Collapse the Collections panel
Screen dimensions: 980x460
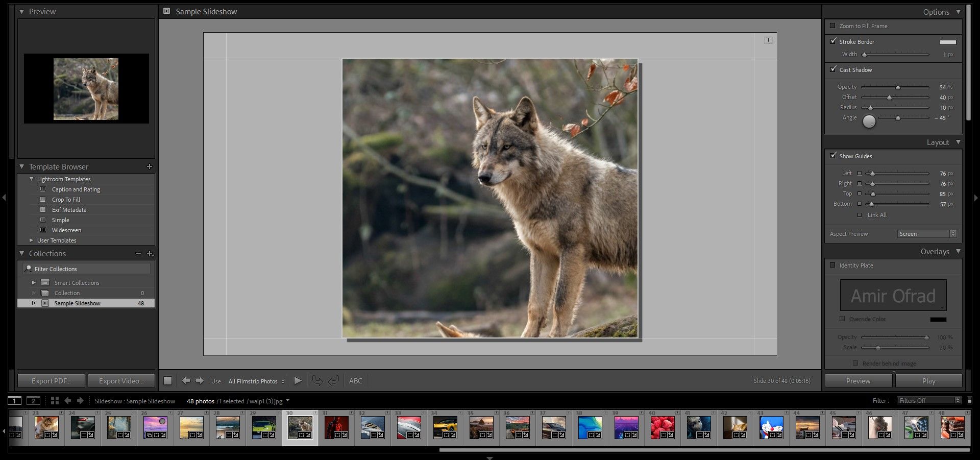click(x=22, y=253)
